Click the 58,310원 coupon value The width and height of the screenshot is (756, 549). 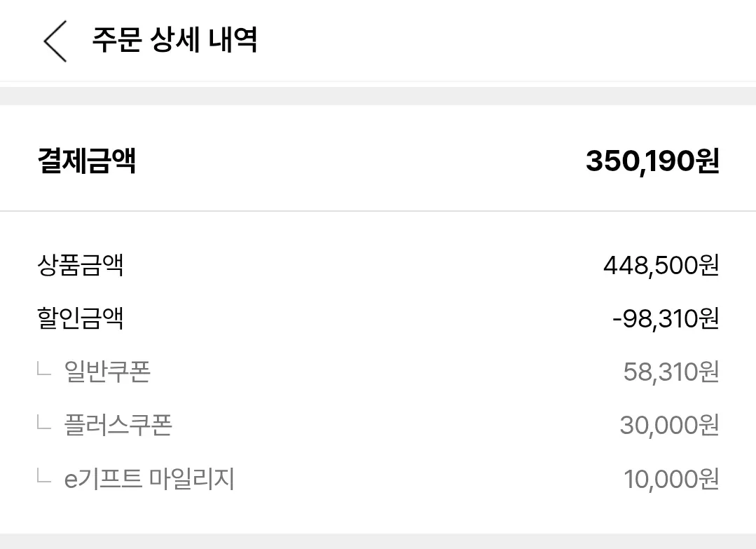pyautogui.click(x=671, y=372)
